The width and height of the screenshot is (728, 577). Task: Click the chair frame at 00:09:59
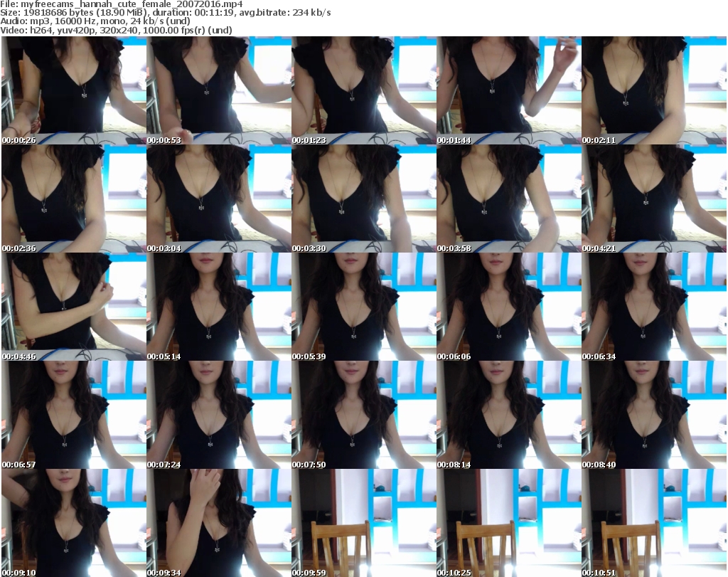tap(364, 523)
